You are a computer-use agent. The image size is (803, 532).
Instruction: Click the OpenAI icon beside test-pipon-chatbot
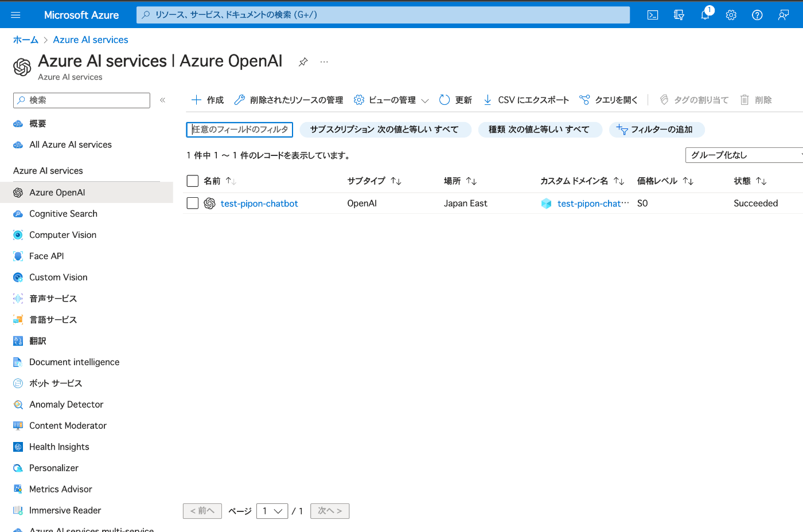[x=209, y=204]
